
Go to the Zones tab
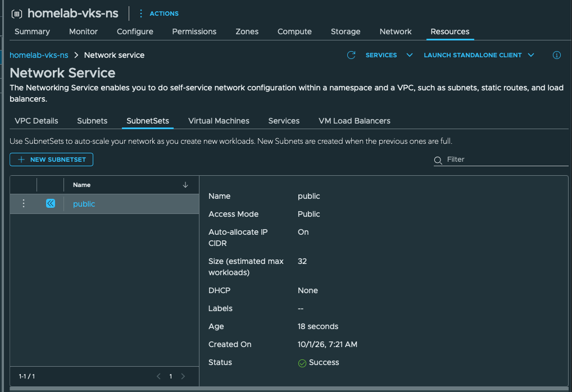[x=247, y=31]
